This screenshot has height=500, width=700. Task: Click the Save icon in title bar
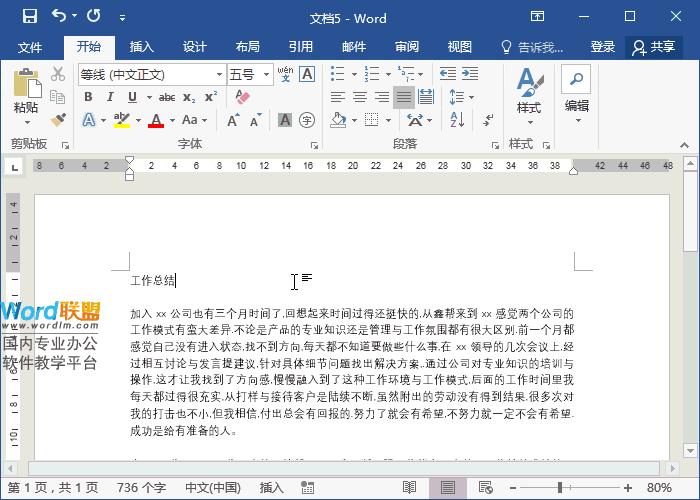[29, 16]
